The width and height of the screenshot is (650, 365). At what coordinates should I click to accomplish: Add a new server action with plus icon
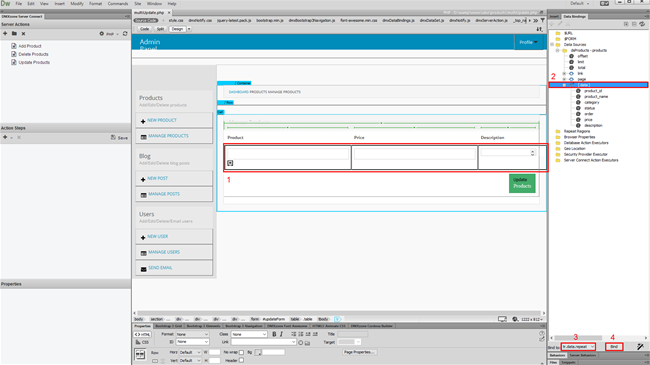[x=5, y=34]
